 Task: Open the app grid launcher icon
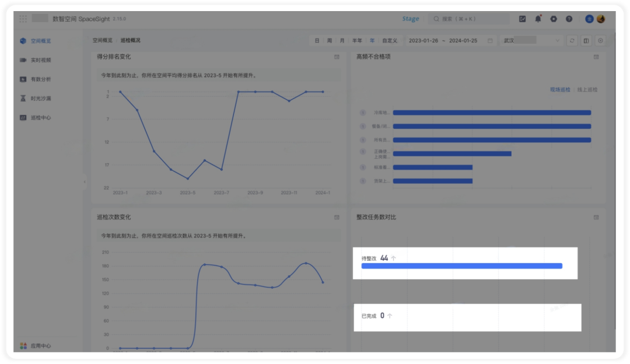[x=23, y=19]
